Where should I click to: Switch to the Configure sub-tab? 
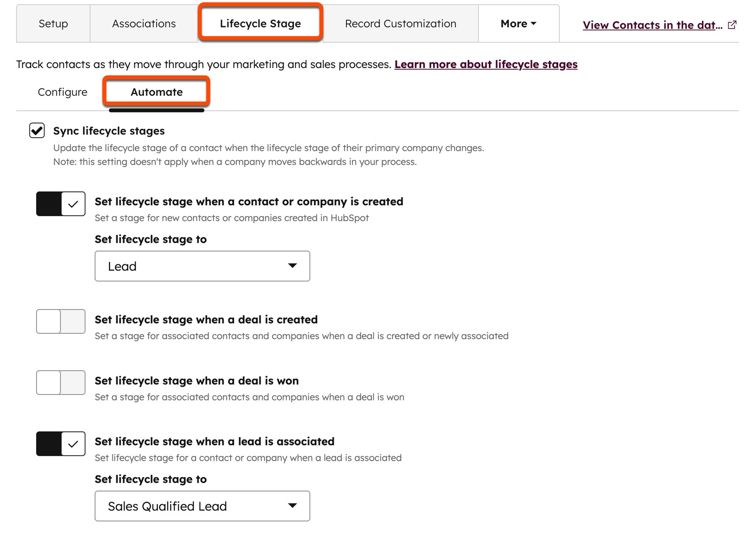click(x=62, y=92)
